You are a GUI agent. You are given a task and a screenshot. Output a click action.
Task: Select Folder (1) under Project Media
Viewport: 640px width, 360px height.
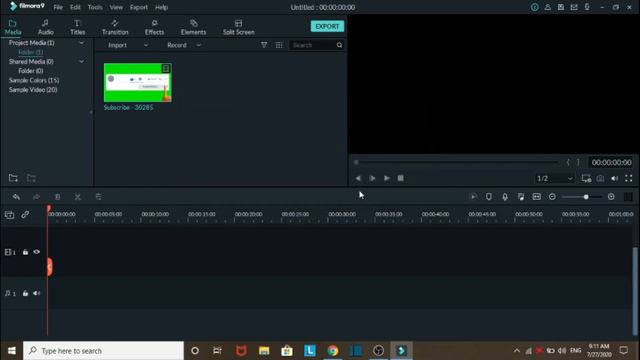tap(31, 52)
